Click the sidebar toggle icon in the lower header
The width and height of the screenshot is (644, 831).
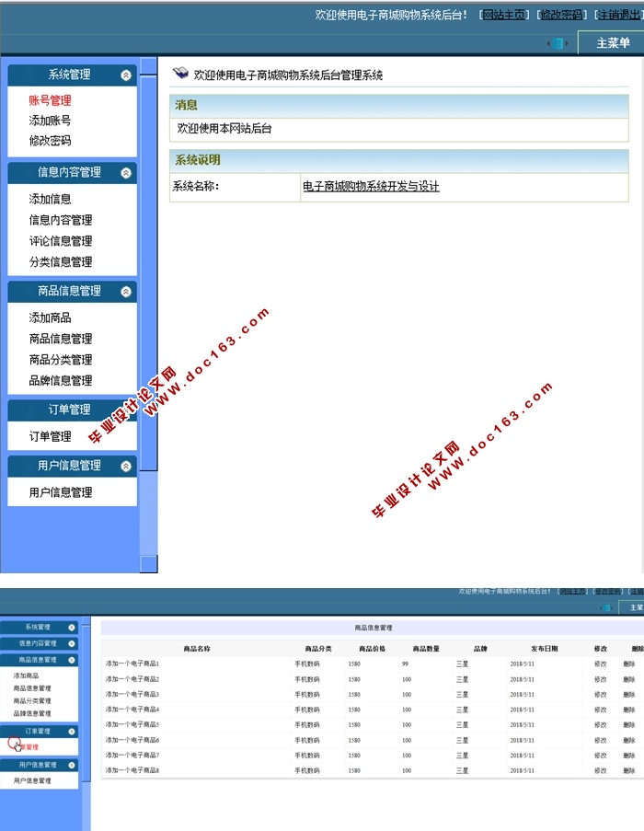coord(606,607)
